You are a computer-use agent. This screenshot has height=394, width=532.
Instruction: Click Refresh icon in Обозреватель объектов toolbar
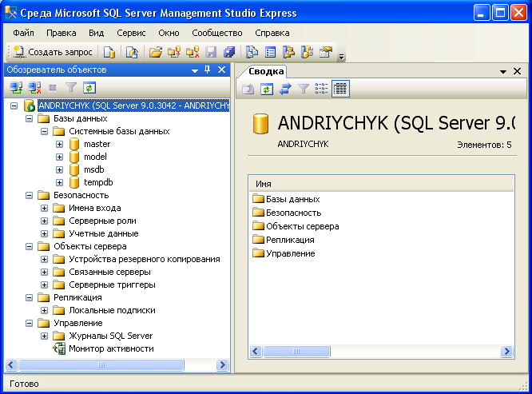(89, 88)
